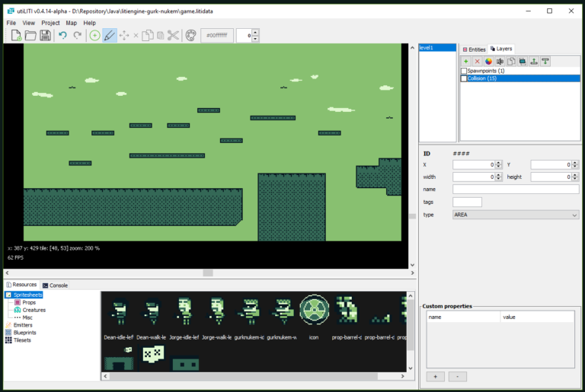The width and height of the screenshot is (585, 392).
Task: Click the custom properties value column header
Action: click(537, 317)
